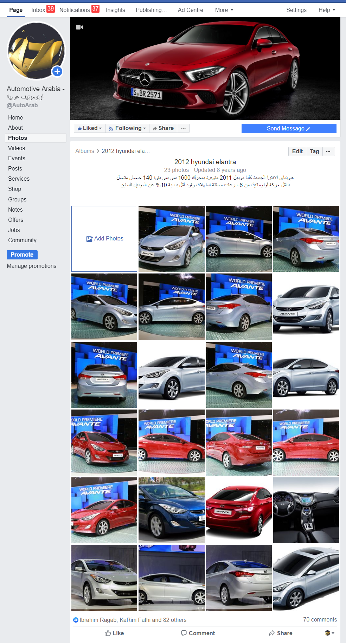
Task: Open the Insights tab
Action: click(x=115, y=10)
